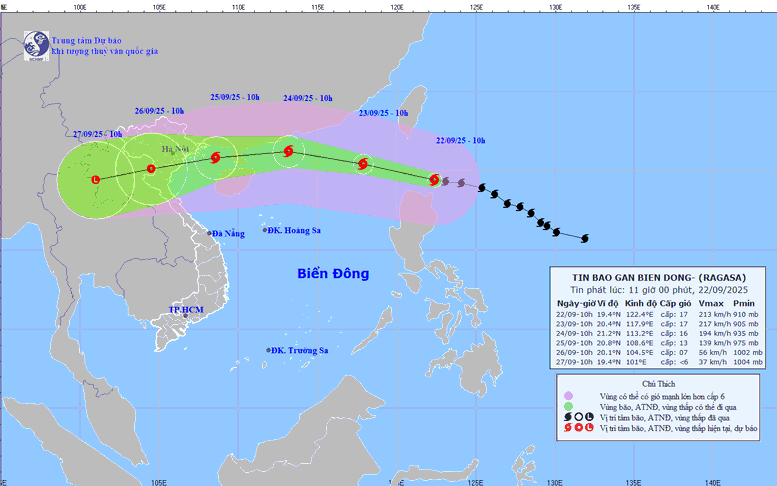This screenshot has width=777, height=486.
Task: Select the forecast storm icon for 24/09/25
Action: pyautogui.click(x=288, y=152)
